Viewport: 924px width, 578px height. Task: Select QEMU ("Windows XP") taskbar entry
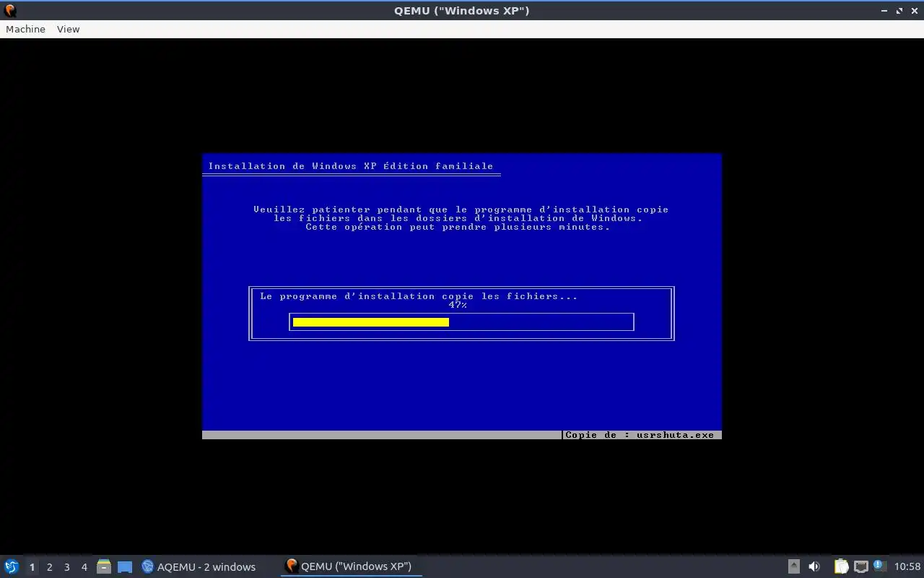tap(350, 566)
